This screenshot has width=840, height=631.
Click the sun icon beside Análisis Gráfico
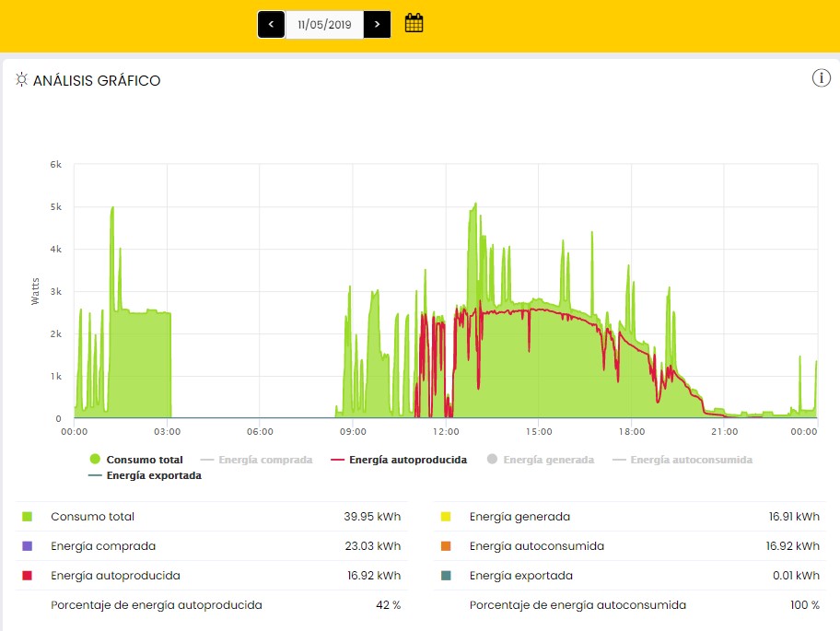click(21, 80)
